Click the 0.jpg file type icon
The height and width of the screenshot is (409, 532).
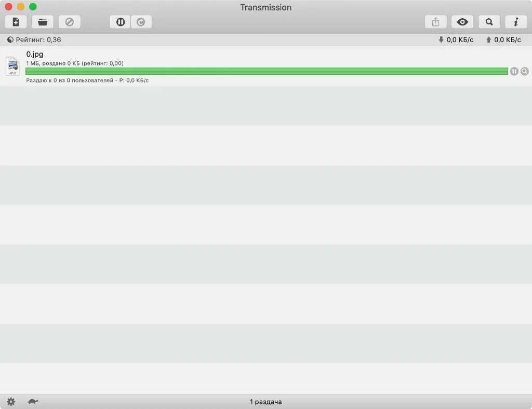point(12,66)
